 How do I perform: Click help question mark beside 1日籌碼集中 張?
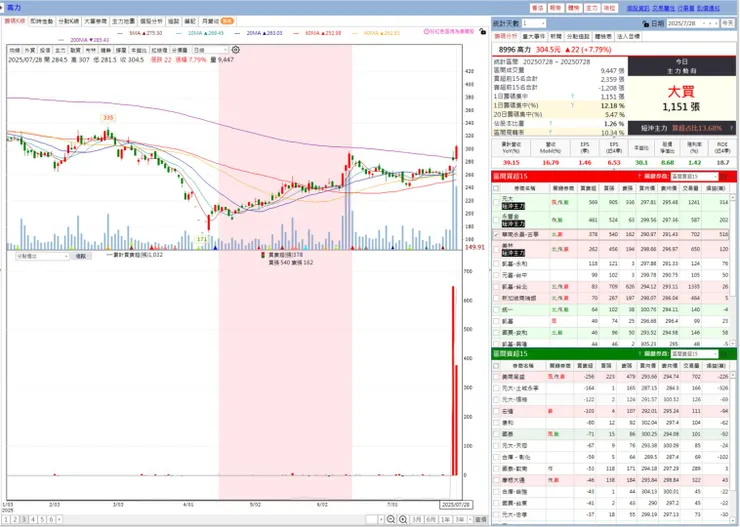[x=572, y=97]
